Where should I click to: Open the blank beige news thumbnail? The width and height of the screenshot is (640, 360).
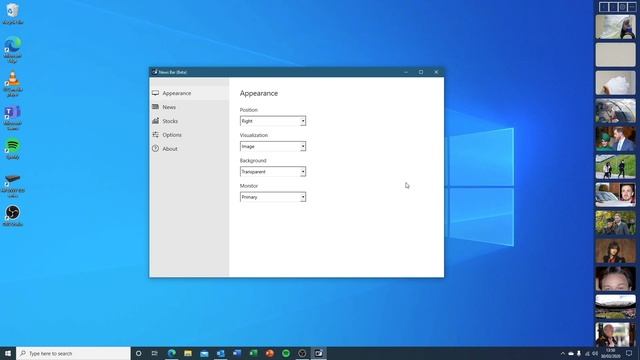pyautogui.click(x=616, y=55)
